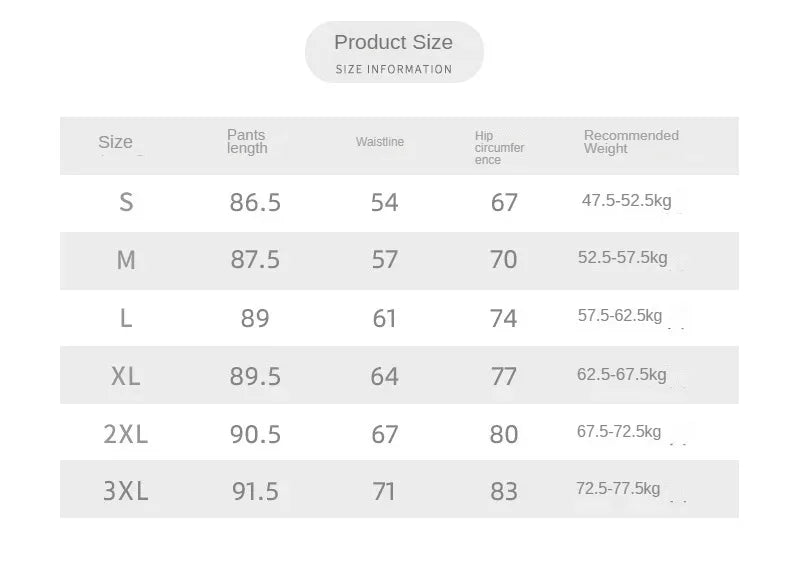The width and height of the screenshot is (790, 563).
Task: Click the Product Size title badge
Action: [394, 52]
